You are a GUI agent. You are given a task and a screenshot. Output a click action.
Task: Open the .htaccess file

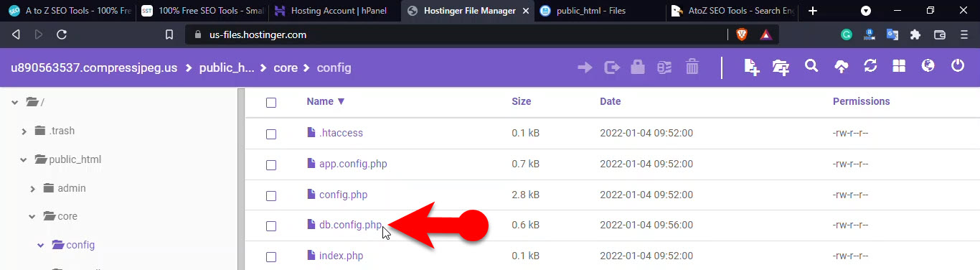(x=341, y=133)
